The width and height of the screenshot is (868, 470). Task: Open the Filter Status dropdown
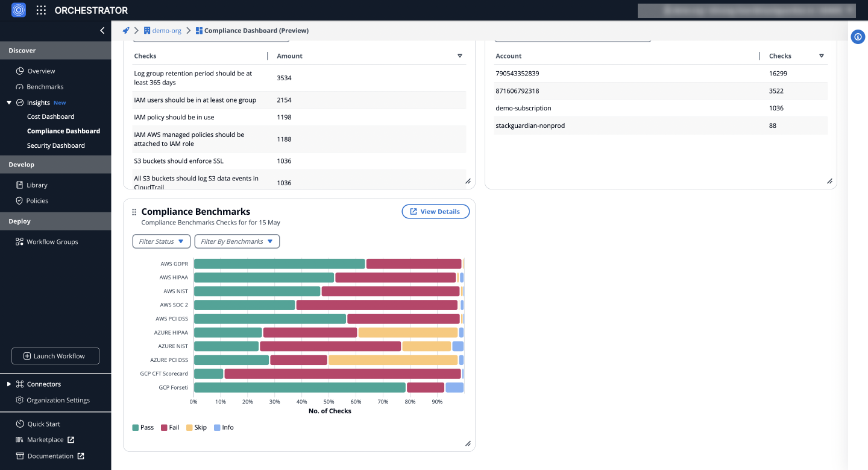point(161,241)
